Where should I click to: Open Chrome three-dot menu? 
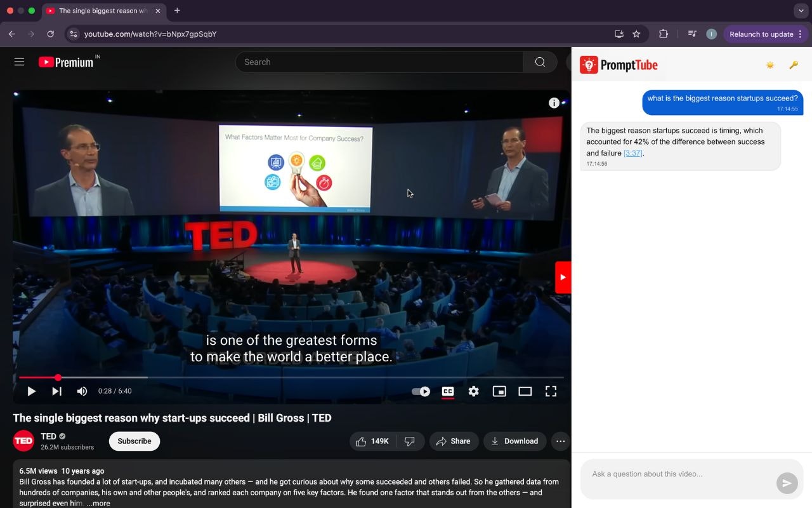pyautogui.click(x=801, y=34)
